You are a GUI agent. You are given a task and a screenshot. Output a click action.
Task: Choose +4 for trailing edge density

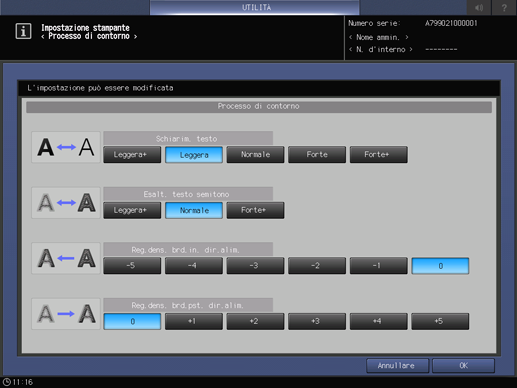pos(379,321)
